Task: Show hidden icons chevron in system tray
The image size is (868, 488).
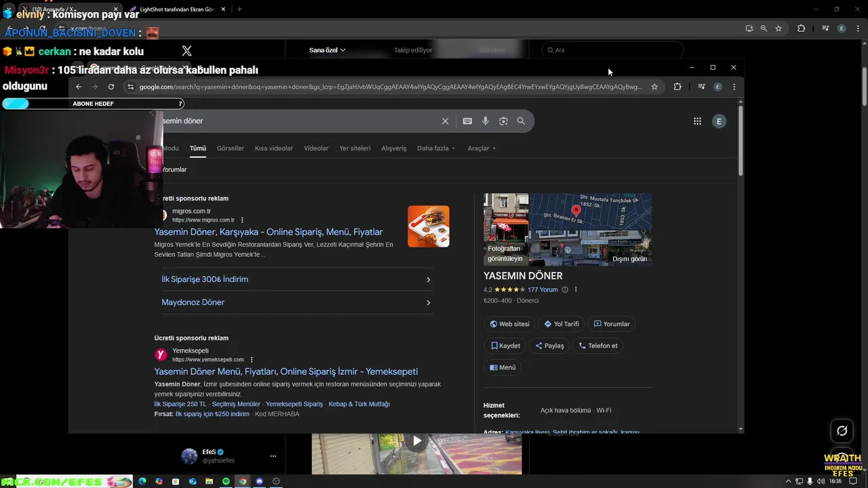Action: click(788, 481)
